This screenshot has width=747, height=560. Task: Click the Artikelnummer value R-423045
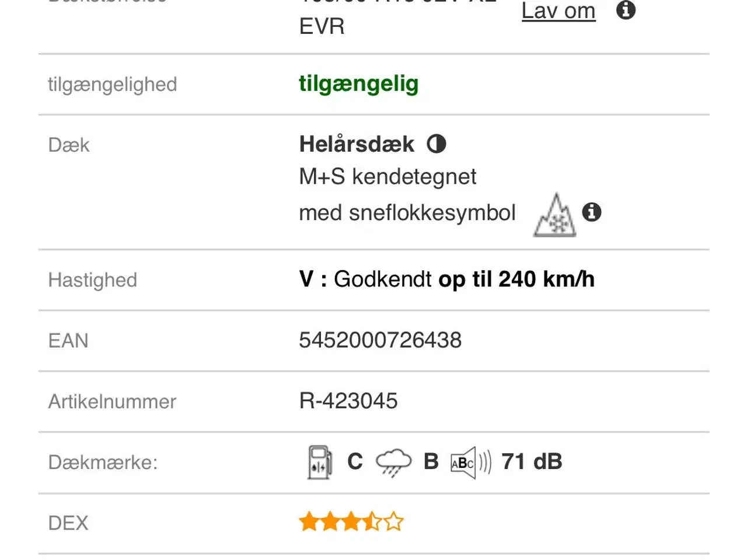[x=348, y=401]
